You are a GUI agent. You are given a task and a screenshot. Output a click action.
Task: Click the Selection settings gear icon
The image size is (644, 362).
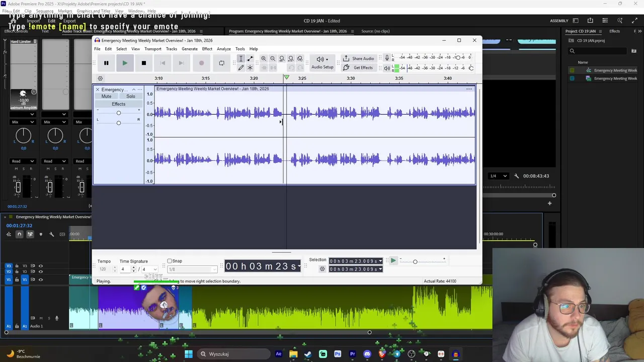point(323,269)
